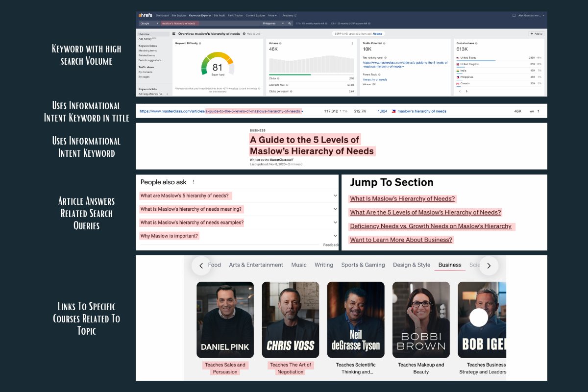Screen dimensions: 588x392
Task: Open Content Explorer in Ahrefs navigation
Action: click(x=255, y=15)
